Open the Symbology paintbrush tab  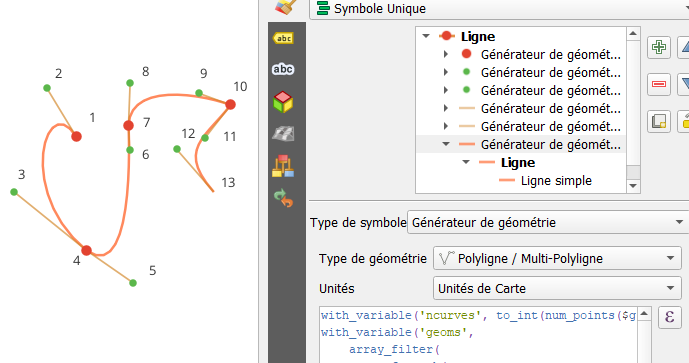286,7
